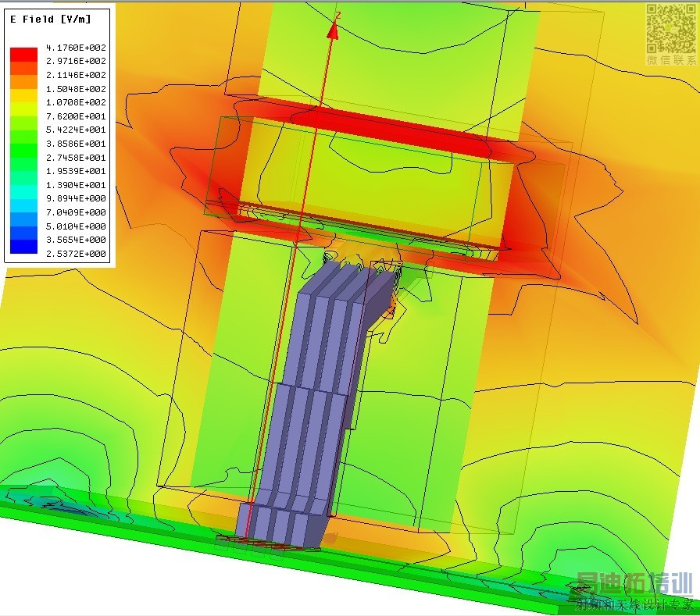Select legend value 1.9539E+001
The height and width of the screenshot is (616, 700).
click(76, 171)
